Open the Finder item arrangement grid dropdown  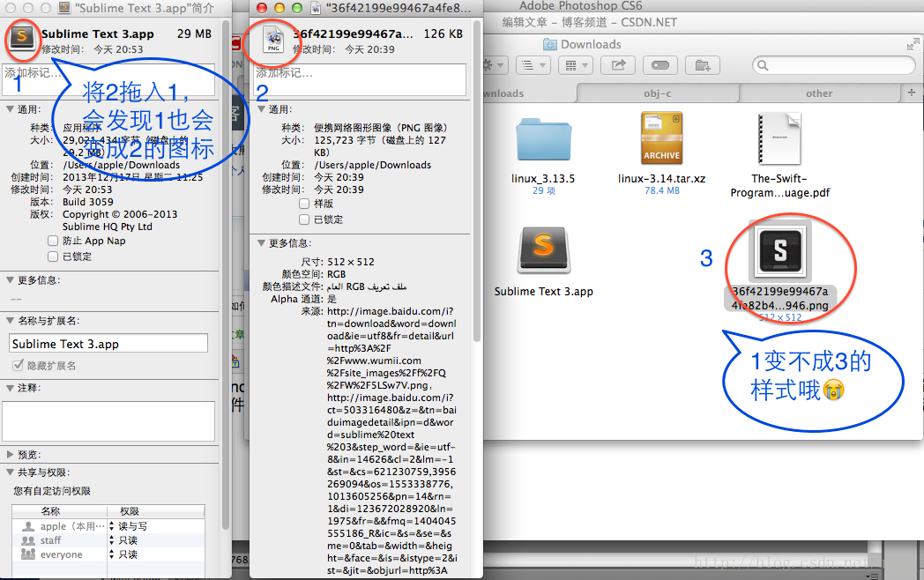coord(577,65)
